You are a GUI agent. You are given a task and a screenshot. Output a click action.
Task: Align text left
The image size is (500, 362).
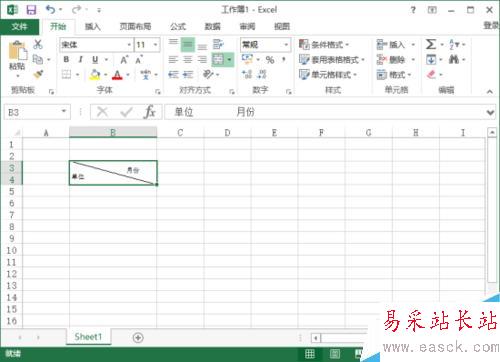coord(173,59)
